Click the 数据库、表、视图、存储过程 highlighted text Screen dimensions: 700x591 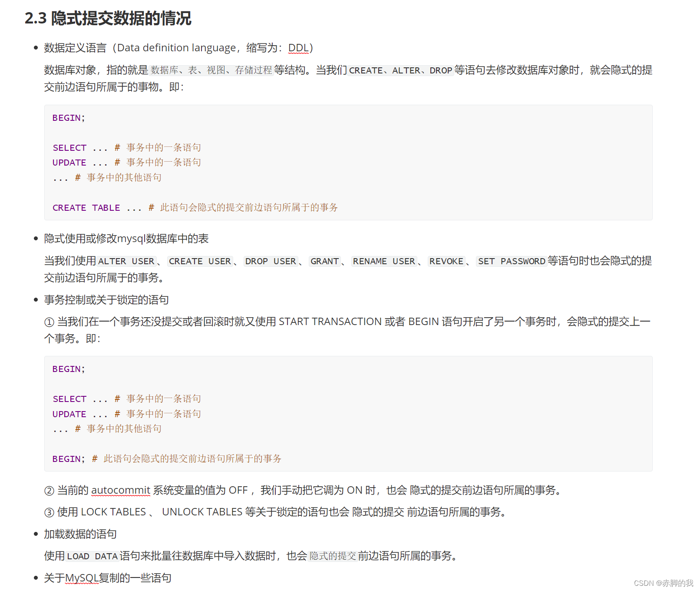tap(211, 70)
